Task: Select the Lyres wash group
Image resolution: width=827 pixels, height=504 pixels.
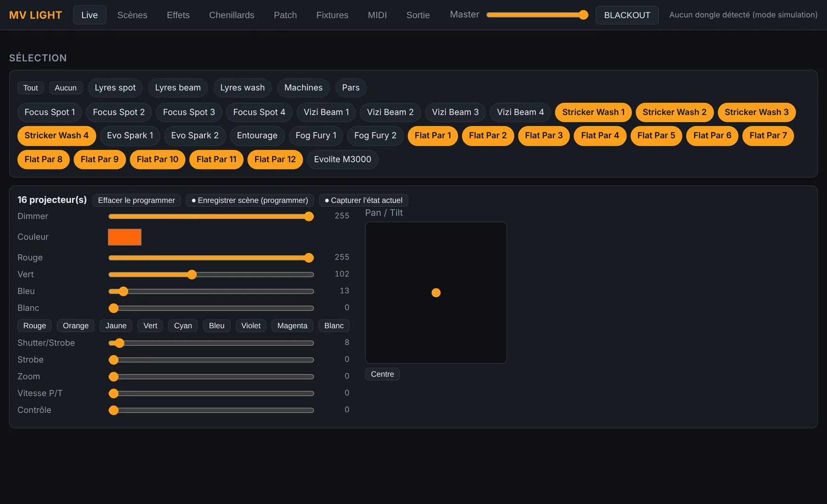Action: pyautogui.click(x=243, y=88)
